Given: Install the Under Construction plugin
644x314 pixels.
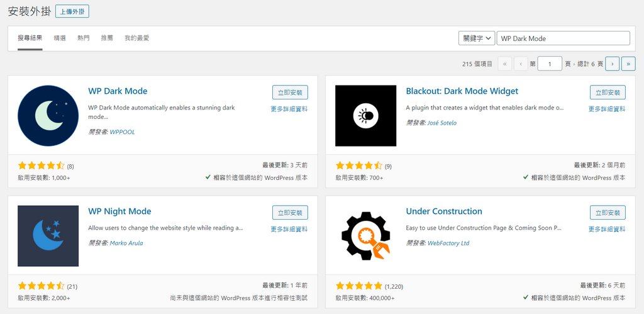Looking at the screenshot, I should 608,212.
